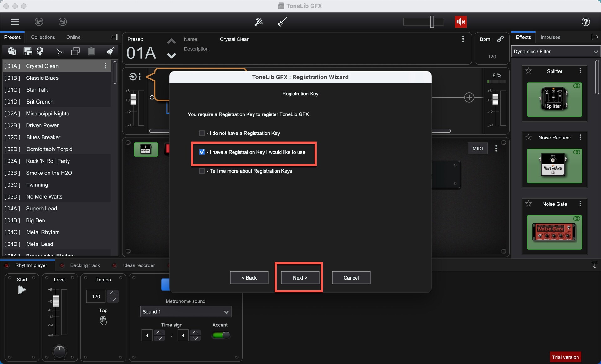601x364 pixels.
Task: Click the Tap tempo finger icon
Action: [103, 321]
